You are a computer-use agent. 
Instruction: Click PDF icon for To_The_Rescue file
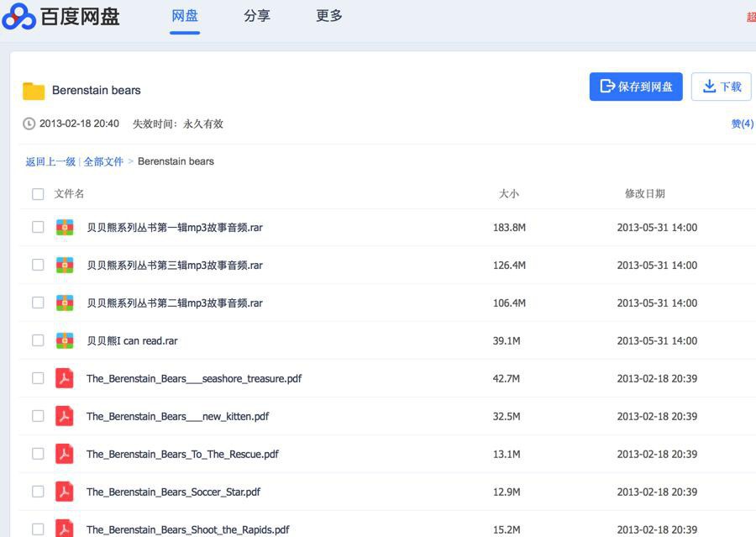(x=65, y=454)
